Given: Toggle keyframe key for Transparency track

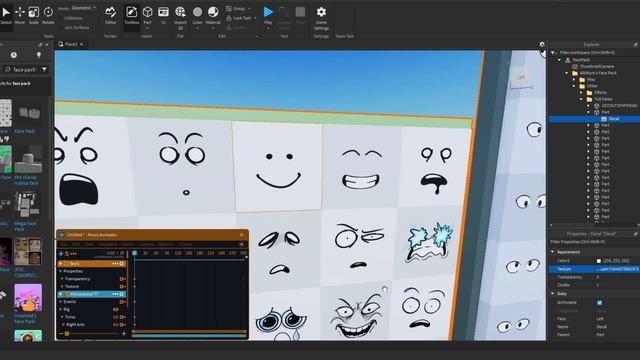Looking at the screenshot, I should click(122, 279).
